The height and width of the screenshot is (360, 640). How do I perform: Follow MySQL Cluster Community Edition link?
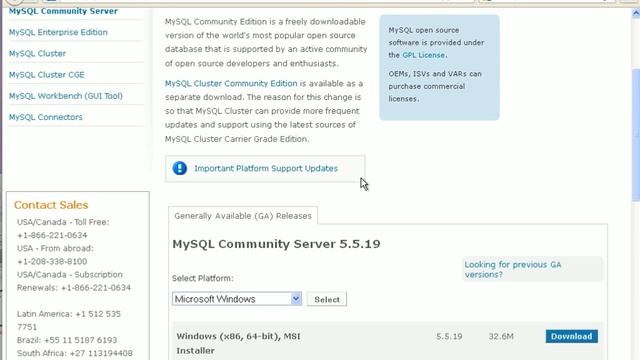(x=231, y=83)
